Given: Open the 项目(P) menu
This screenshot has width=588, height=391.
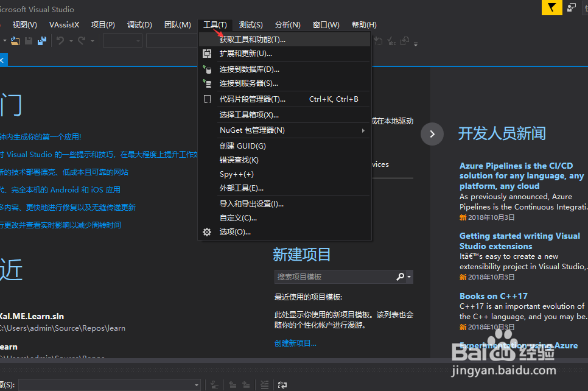Looking at the screenshot, I should (103, 25).
